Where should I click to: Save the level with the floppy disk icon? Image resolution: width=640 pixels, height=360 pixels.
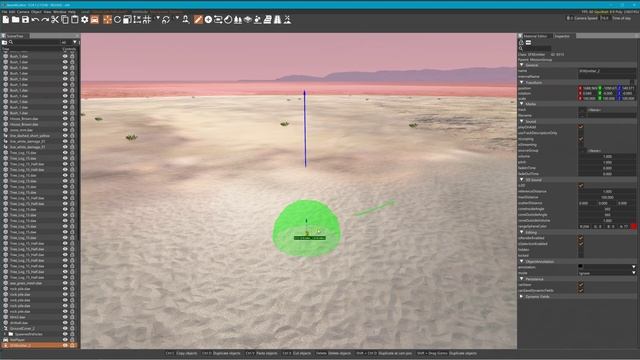coord(25,20)
